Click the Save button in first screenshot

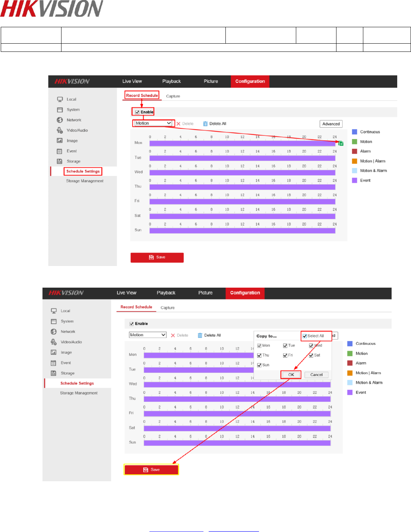coord(157,257)
